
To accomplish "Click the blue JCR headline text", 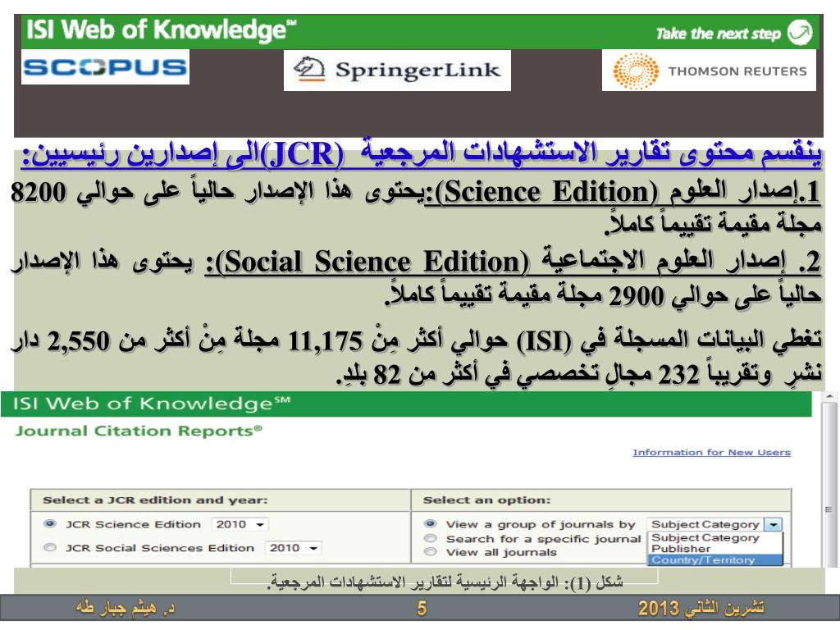I will (x=421, y=153).
